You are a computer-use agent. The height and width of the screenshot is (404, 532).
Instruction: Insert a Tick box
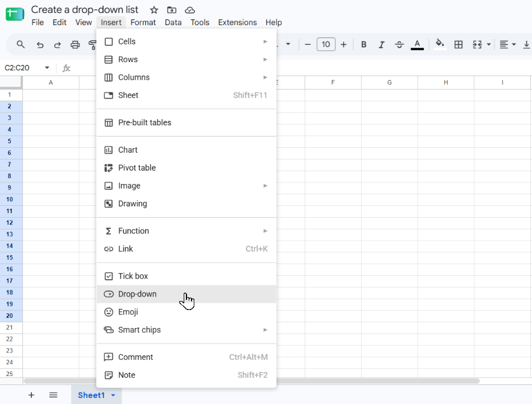[186, 276]
